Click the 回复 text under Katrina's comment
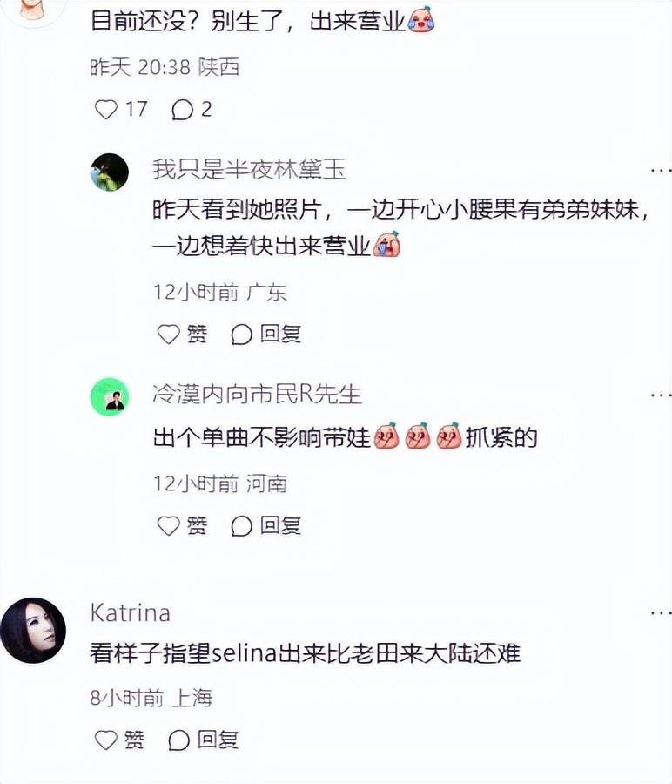 coord(218,740)
